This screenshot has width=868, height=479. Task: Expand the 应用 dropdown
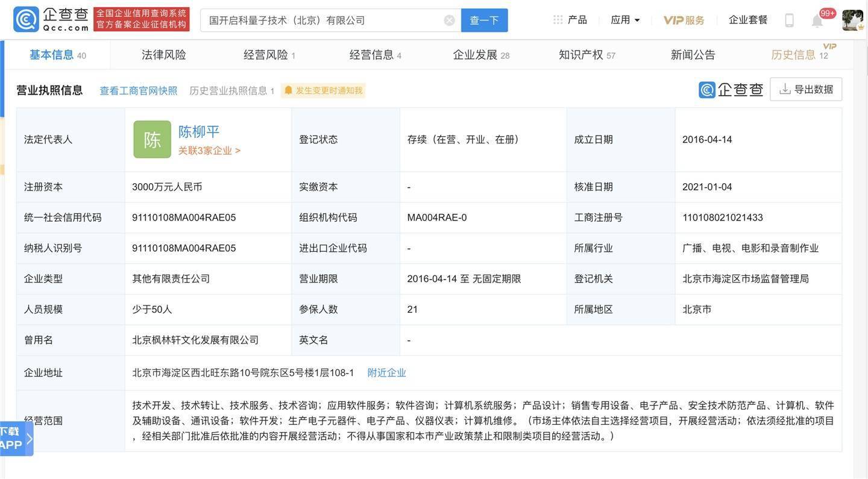pos(625,20)
